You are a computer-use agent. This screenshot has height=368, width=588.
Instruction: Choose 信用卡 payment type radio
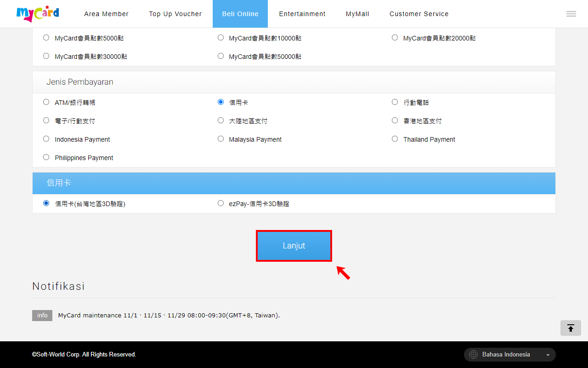(x=220, y=102)
